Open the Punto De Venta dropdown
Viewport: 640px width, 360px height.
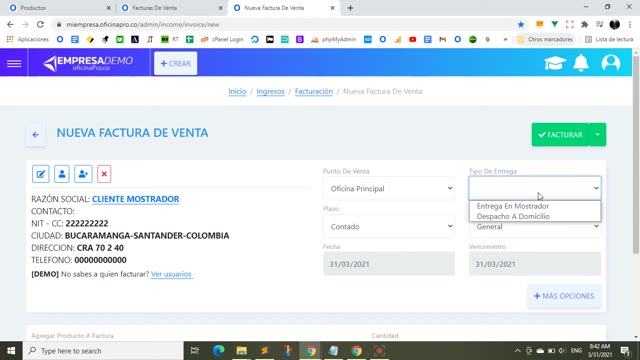tap(389, 189)
